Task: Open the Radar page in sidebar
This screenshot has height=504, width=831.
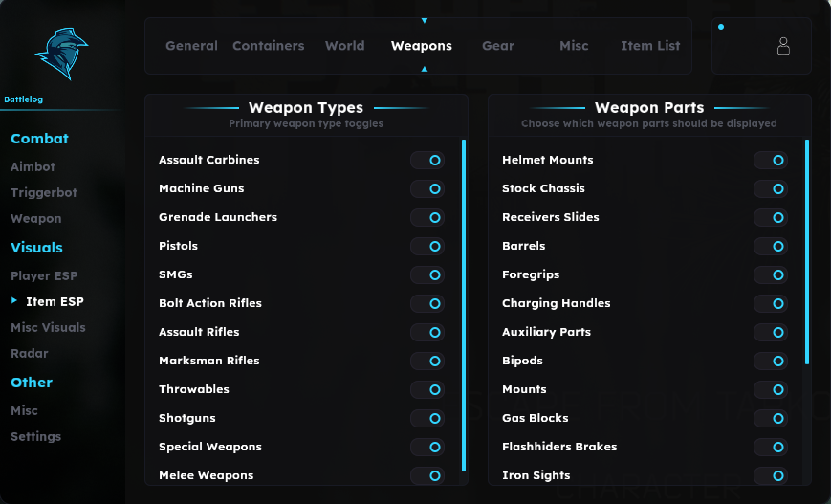Action: (29, 353)
